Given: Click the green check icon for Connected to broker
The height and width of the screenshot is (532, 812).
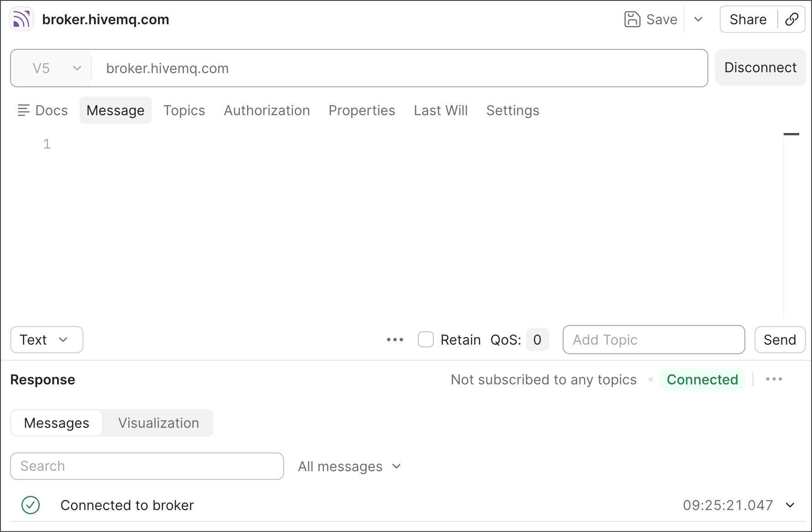Looking at the screenshot, I should 31,505.
